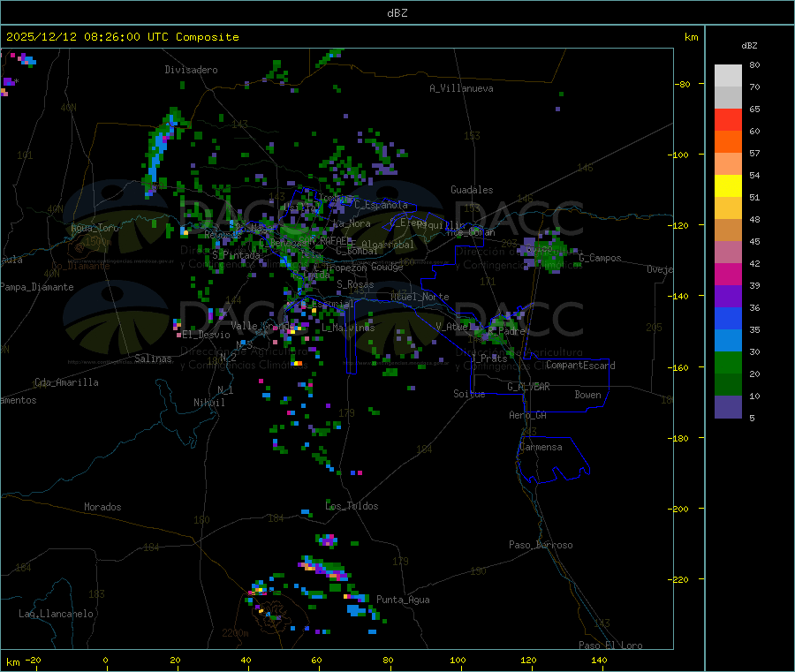Click the Paso_El_Loro label
The width and height of the screenshot is (795, 672).
[x=611, y=646]
